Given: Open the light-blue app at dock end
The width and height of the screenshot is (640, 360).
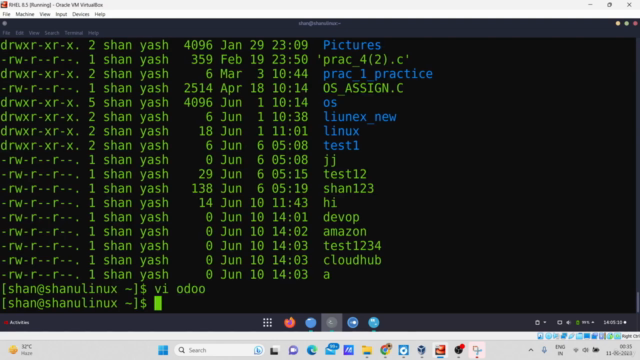Looking at the screenshot, I should (x=373, y=322).
